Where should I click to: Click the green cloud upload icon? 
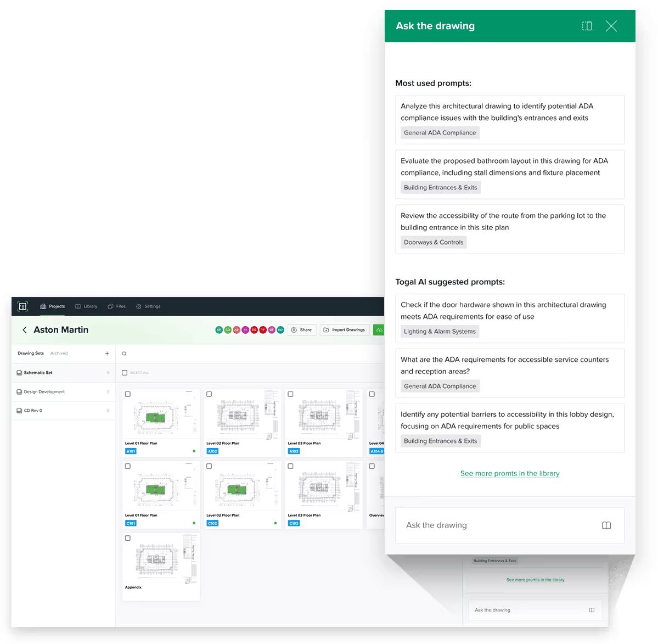pos(379,330)
